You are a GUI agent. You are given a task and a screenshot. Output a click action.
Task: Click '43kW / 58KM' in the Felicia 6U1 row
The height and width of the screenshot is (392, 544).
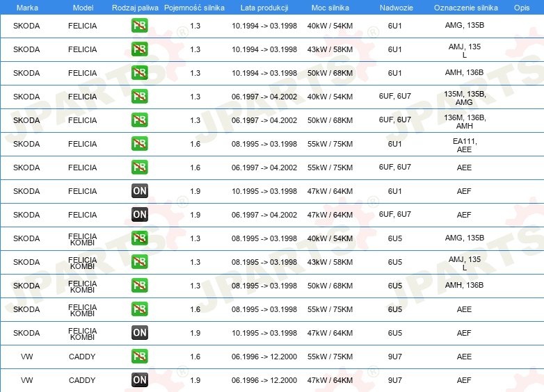(x=330, y=49)
